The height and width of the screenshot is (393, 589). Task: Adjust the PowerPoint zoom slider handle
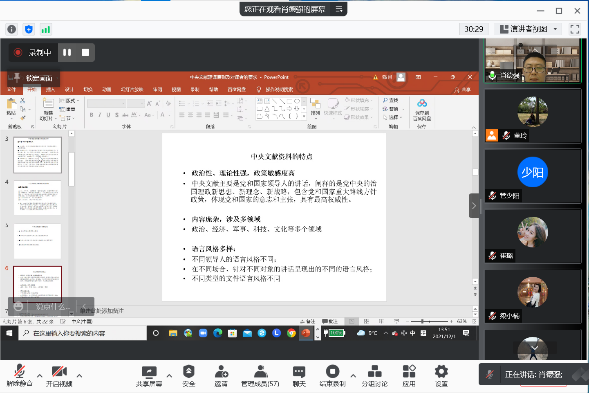point(422,322)
